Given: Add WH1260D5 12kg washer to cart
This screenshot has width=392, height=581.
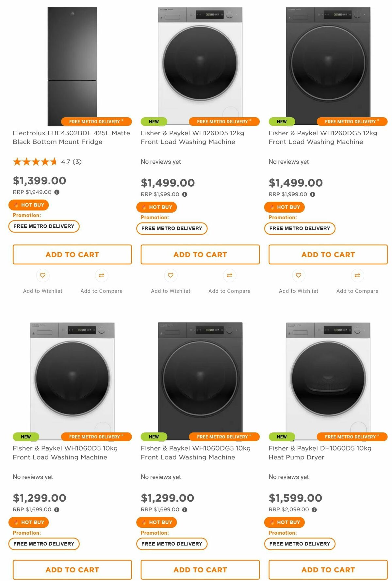Looking at the screenshot, I should pyautogui.click(x=200, y=254).
